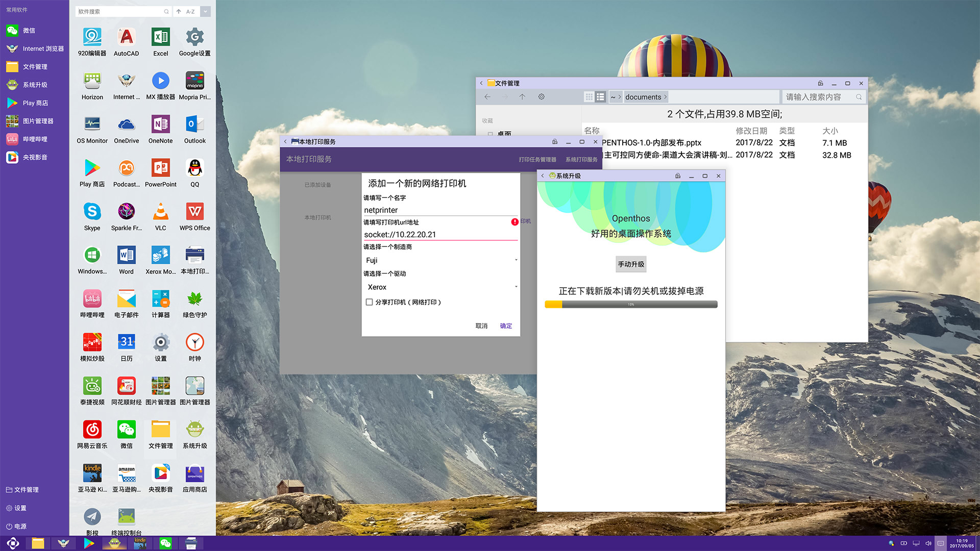Switch to 系统打印服务 system print service tab
This screenshot has height=551, width=980.
(x=581, y=160)
